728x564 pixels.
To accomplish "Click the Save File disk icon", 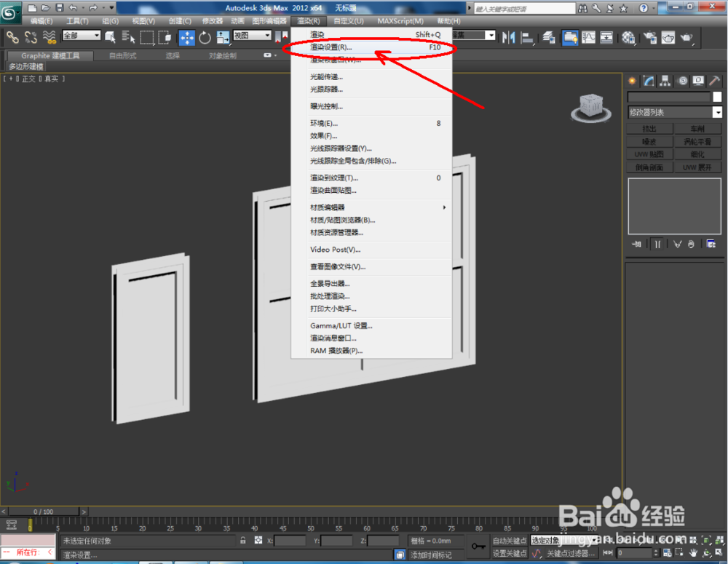I will (x=60, y=7).
